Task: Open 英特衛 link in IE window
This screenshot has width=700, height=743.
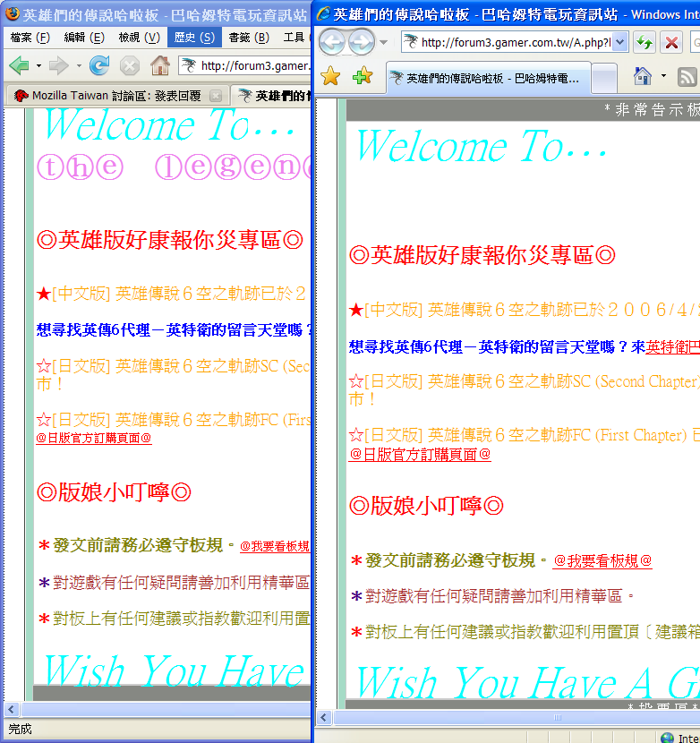Action: [673, 347]
